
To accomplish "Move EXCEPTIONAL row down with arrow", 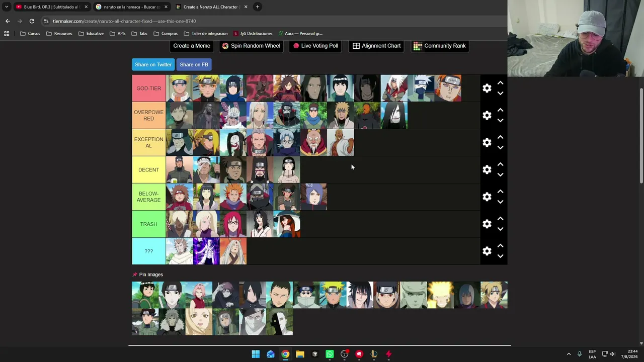I will pyautogui.click(x=500, y=148).
